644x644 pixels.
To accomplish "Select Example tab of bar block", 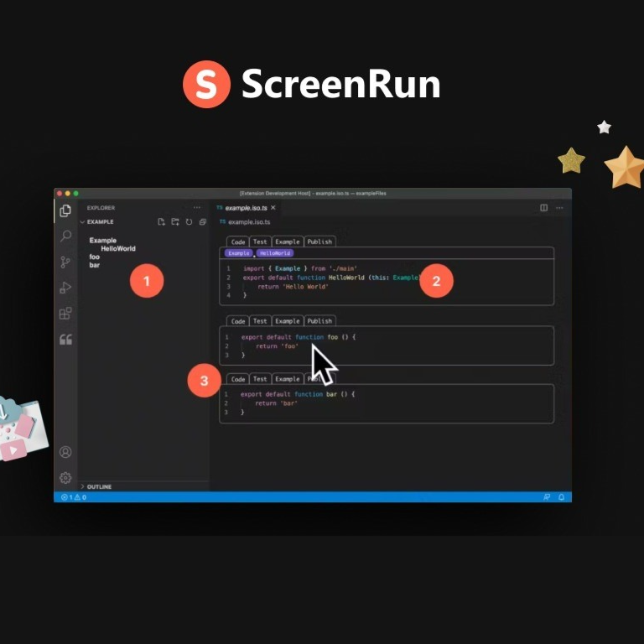I will click(x=288, y=379).
